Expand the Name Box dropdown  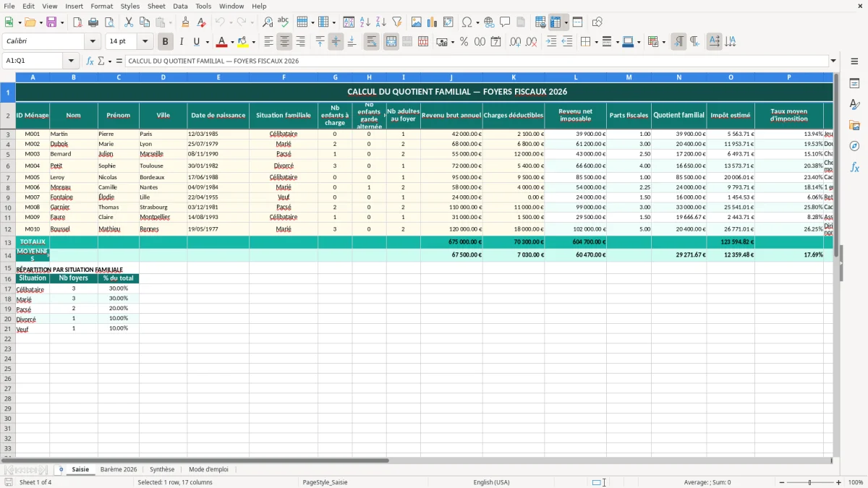pos(71,61)
